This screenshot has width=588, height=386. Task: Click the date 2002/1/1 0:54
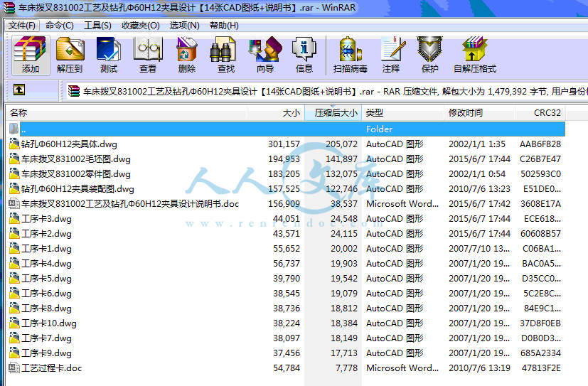click(x=477, y=174)
